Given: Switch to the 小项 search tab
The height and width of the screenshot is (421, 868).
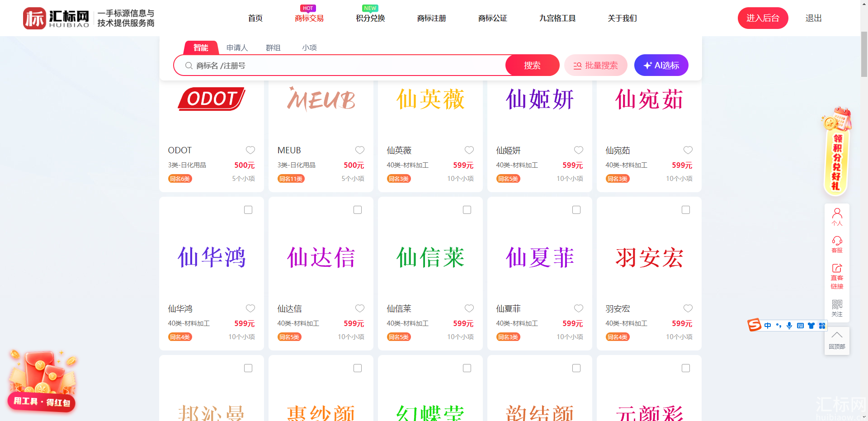Looking at the screenshot, I should coord(310,47).
